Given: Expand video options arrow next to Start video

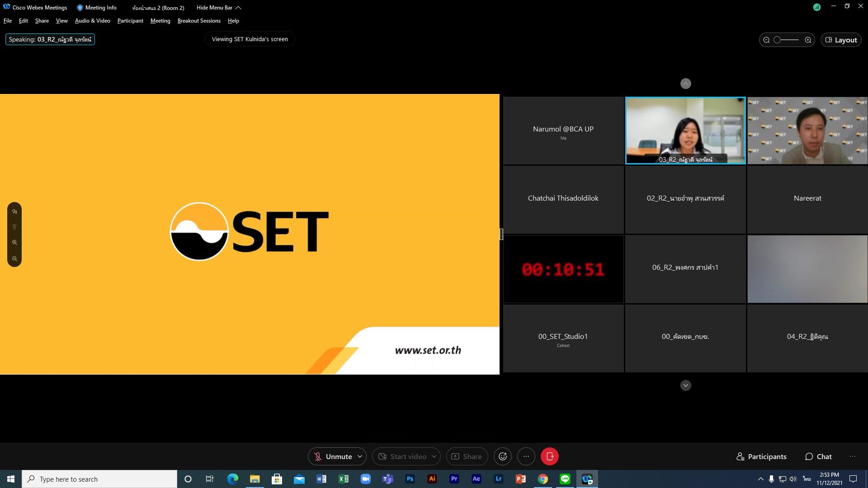Looking at the screenshot, I should click(x=434, y=456).
